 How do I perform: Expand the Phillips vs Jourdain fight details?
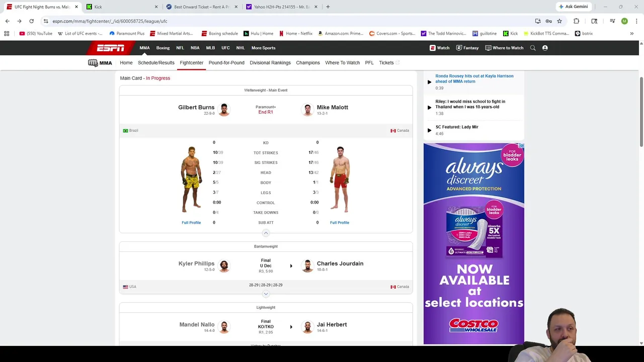pyautogui.click(x=266, y=294)
